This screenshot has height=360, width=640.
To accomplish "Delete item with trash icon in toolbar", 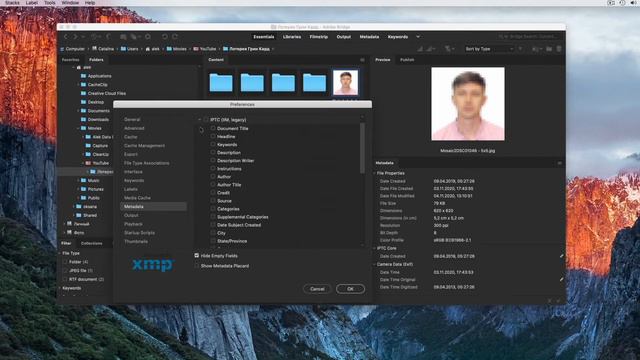I will coord(559,49).
